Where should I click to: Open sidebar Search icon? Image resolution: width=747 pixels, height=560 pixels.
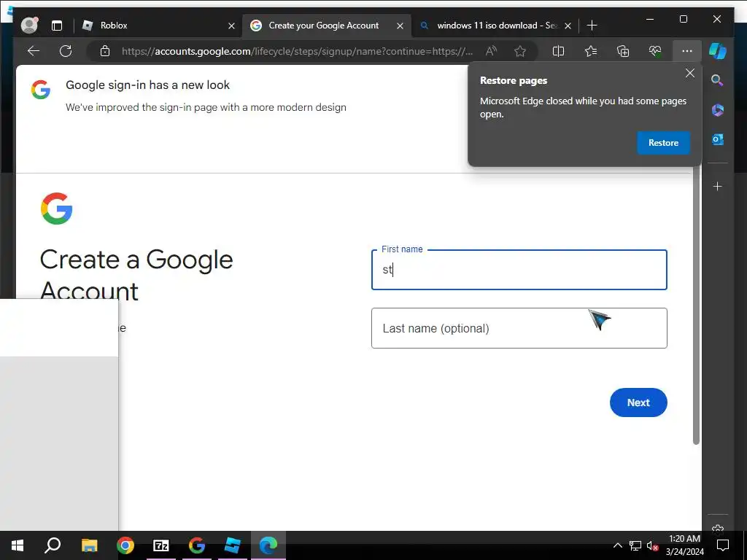tap(718, 80)
